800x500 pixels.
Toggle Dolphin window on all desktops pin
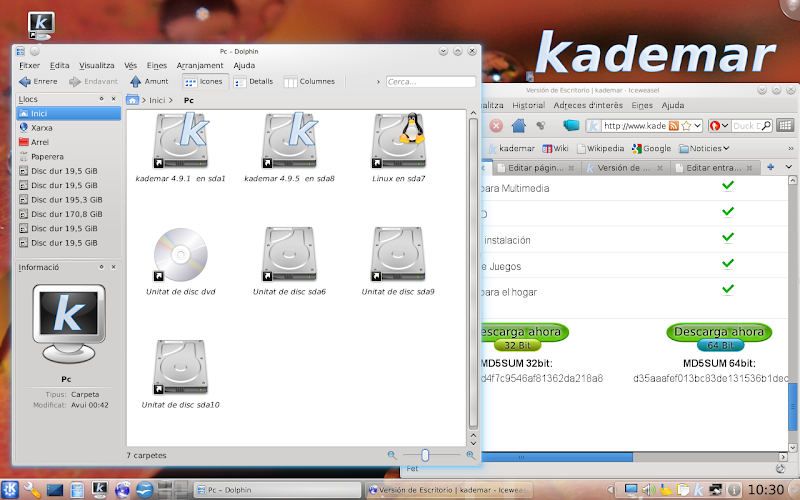click(35, 51)
